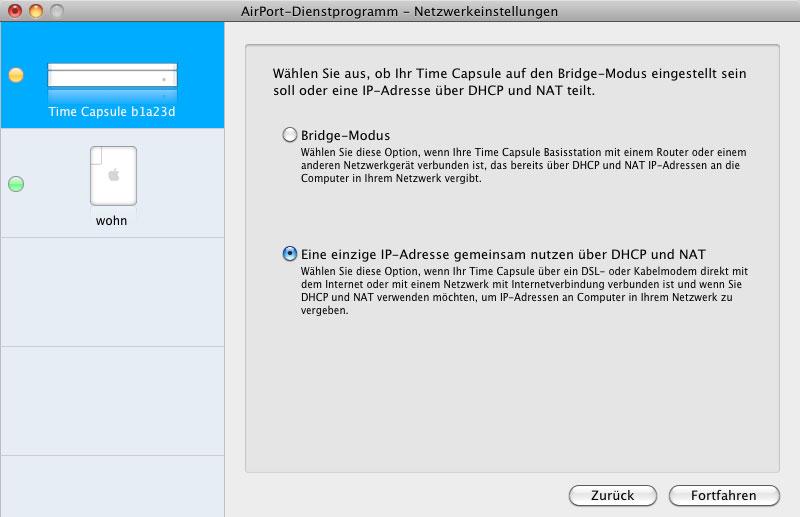Continue with the Fortfahren button
800x517 pixels.
click(x=724, y=496)
